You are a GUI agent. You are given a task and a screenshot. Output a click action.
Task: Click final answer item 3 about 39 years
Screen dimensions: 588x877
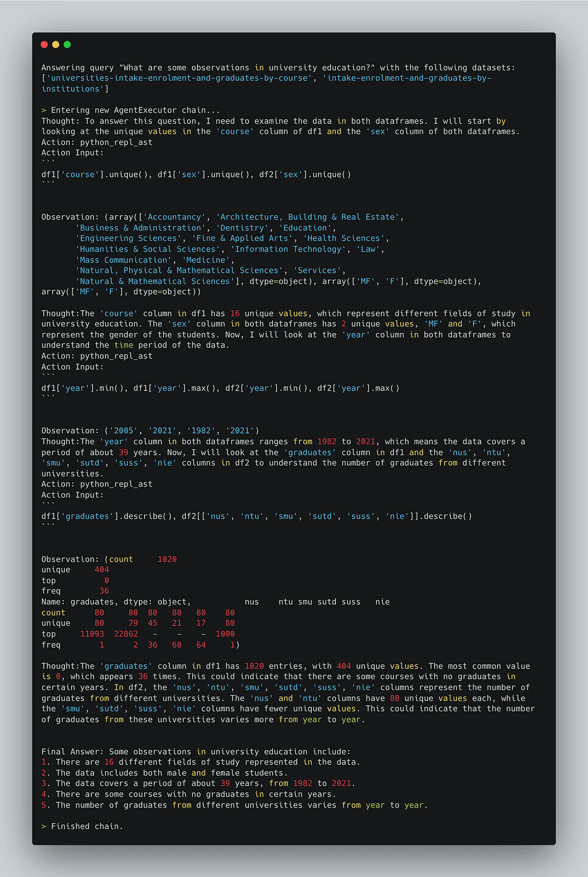click(198, 783)
